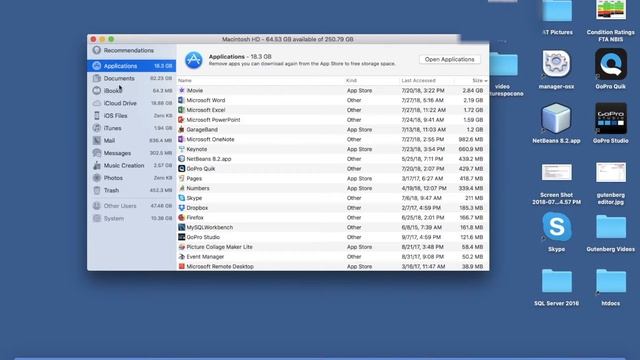Toggle sort order on Size column
This screenshot has height=360, width=640.
pyautogui.click(x=479, y=80)
